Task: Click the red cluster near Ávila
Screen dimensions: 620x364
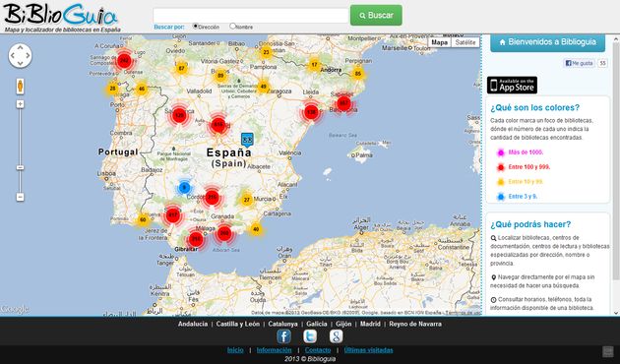Action: pyautogui.click(x=218, y=125)
